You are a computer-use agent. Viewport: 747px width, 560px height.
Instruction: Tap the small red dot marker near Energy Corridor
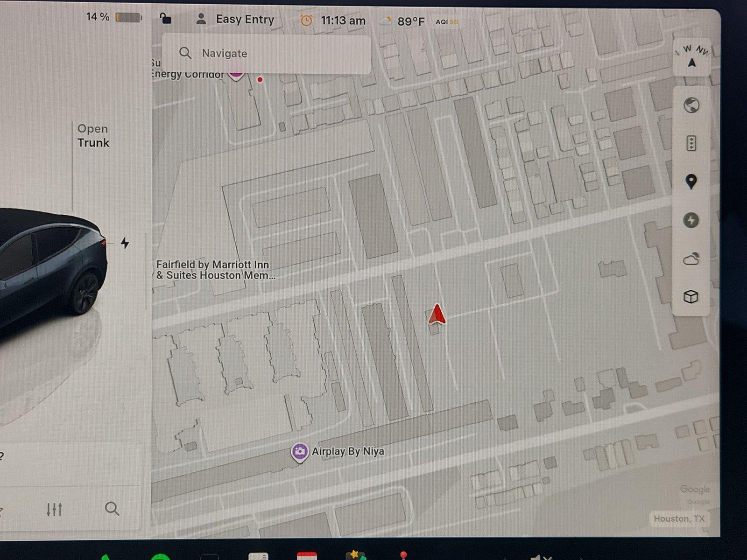pyautogui.click(x=260, y=80)
